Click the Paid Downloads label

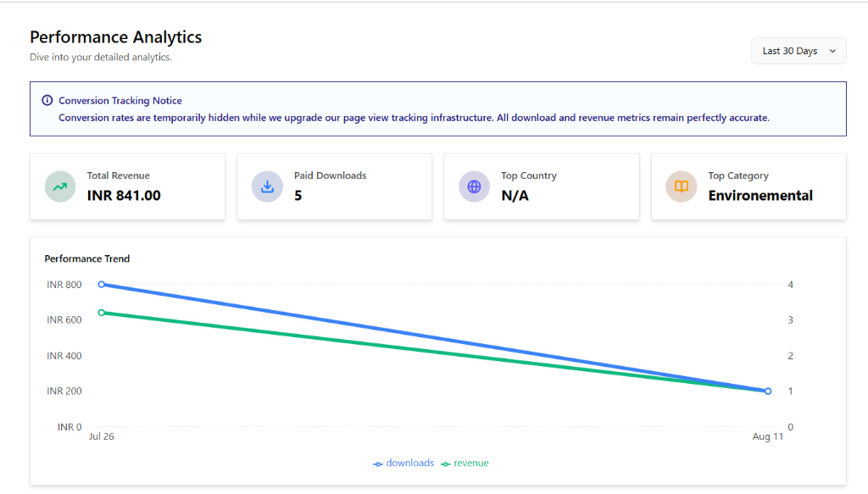[330, 175]
